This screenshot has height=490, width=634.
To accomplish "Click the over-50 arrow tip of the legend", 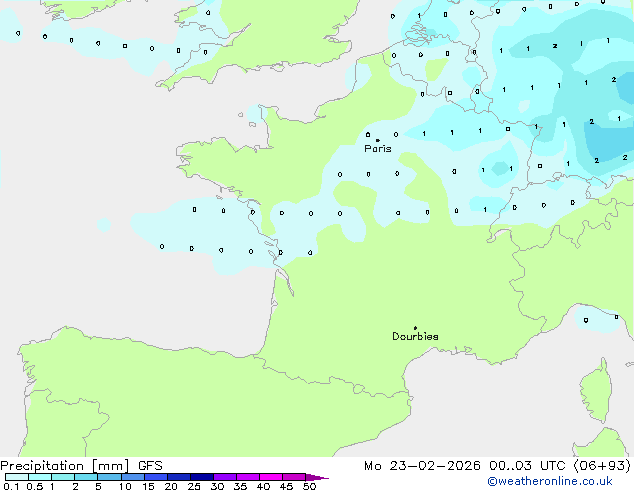I will pyautogui.click(x=317, y=477).
